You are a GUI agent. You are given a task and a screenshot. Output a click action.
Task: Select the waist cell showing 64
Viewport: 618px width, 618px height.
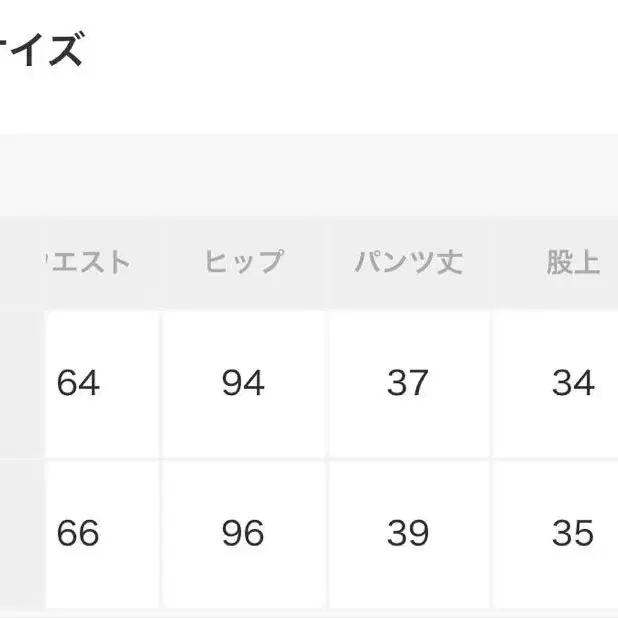click(x=79, y=383)
